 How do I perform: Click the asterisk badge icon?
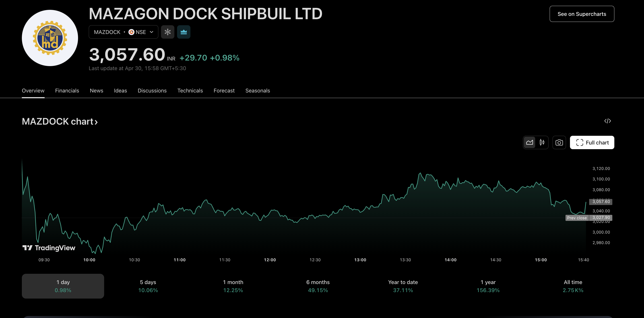(x=167, y=32)
